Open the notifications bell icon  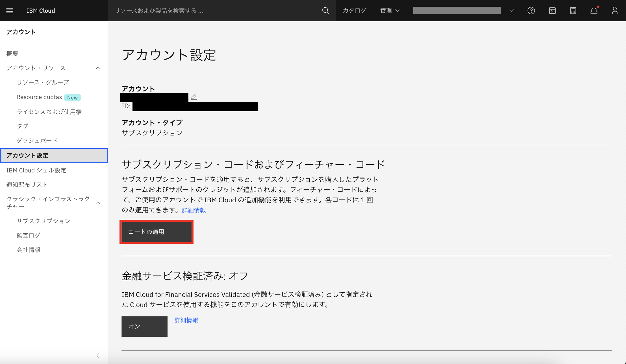(x=594, y=11)
